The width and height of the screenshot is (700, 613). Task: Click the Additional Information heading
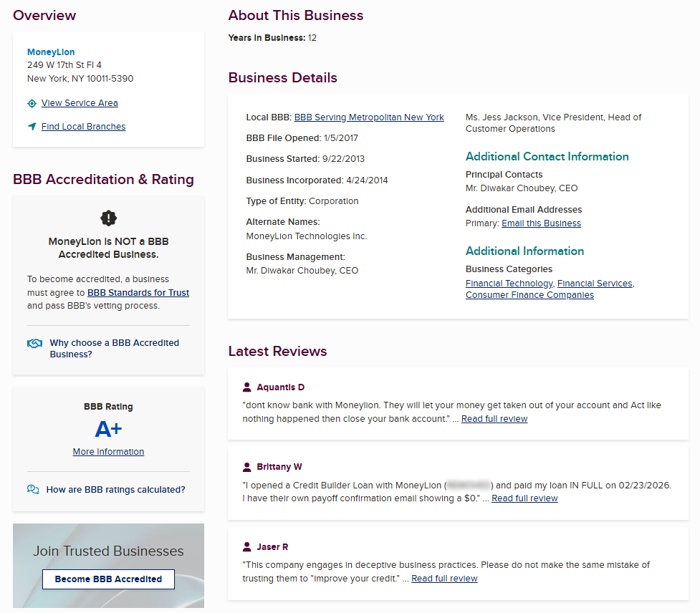coord(524,251)
